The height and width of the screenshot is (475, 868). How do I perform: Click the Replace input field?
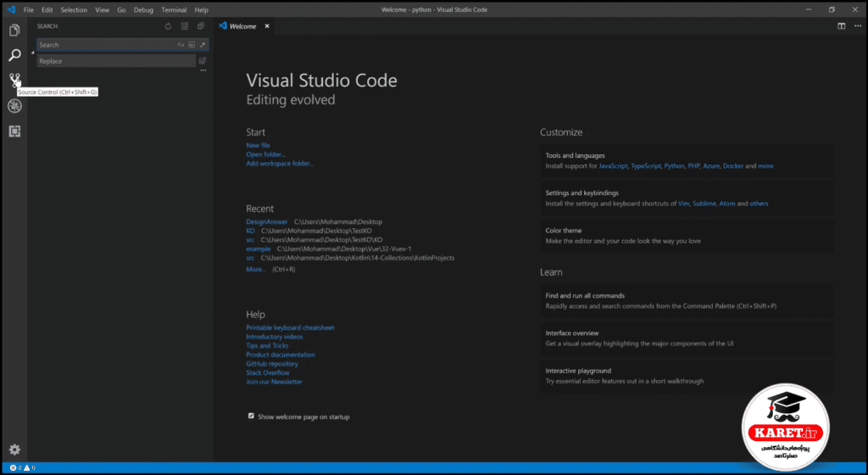click(116, 61)
